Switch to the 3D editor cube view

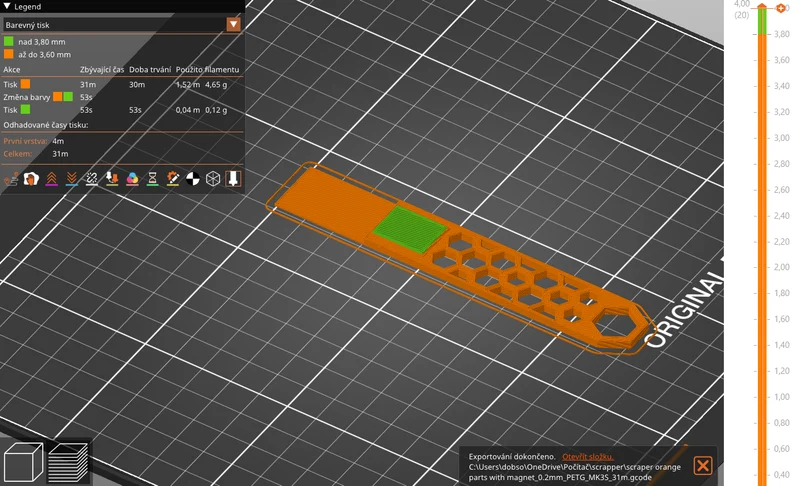pos(23,462)
